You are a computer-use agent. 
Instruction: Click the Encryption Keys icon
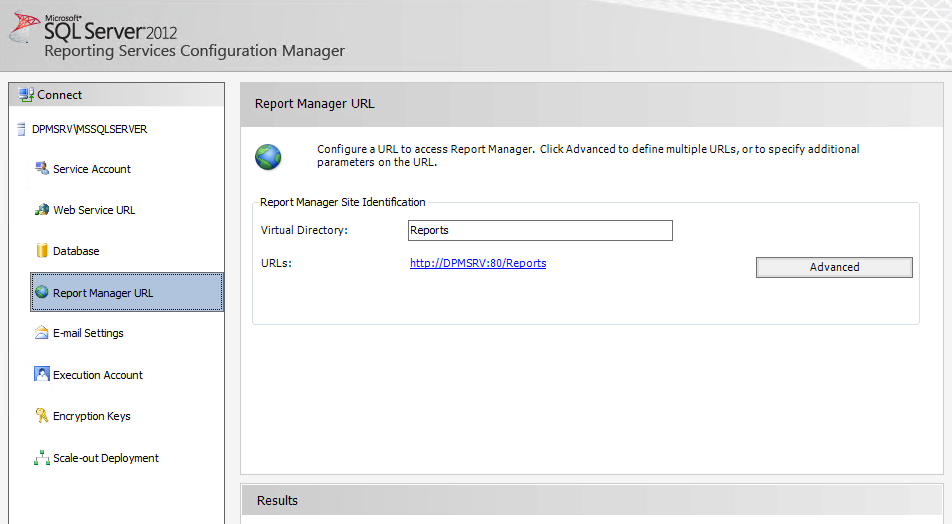coord(42,415)
